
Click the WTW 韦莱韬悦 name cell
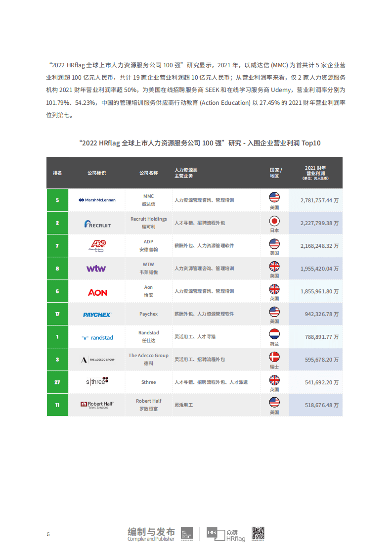(149, 268)
